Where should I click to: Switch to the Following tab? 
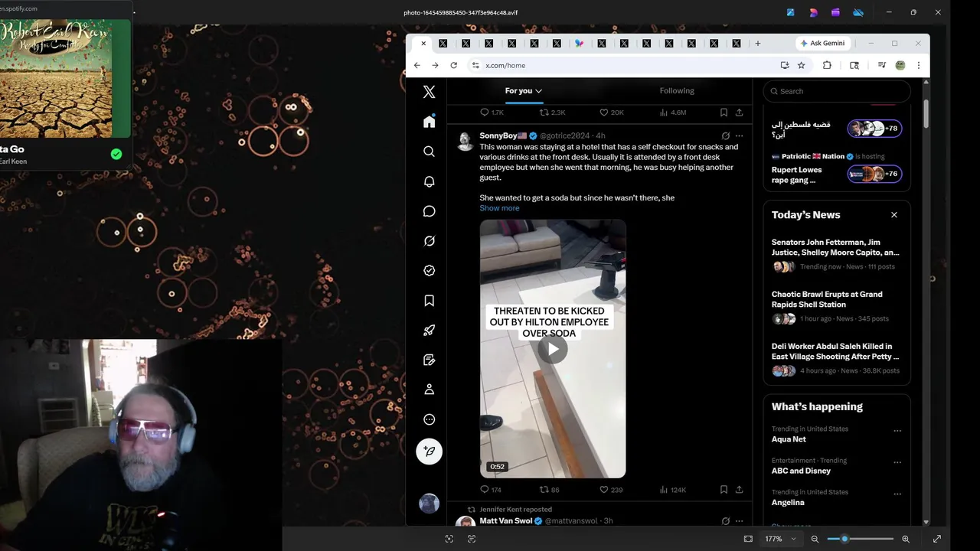677,91
